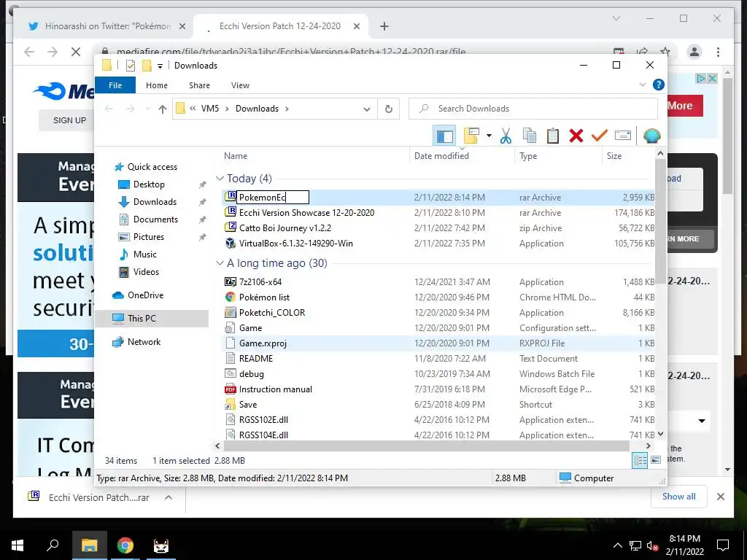Screen dimensions: 747x560
Task: Open the Home ribbon tab
Action: [157, 85]
